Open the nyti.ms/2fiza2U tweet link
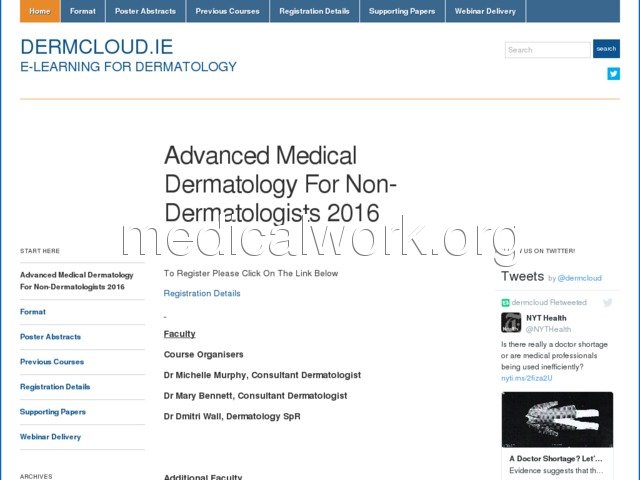The image size is (640, 480). pos(527,378)
